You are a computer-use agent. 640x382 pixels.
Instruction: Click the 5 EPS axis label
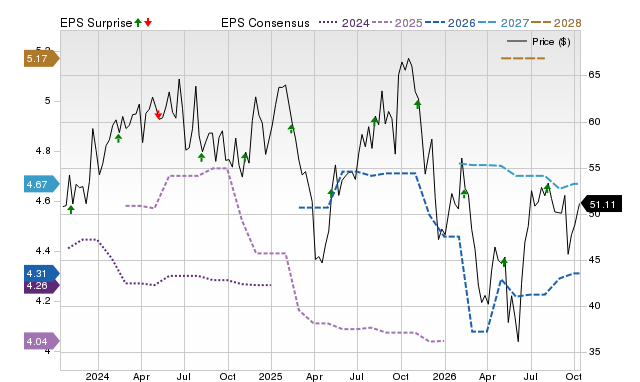pos(48,101)
